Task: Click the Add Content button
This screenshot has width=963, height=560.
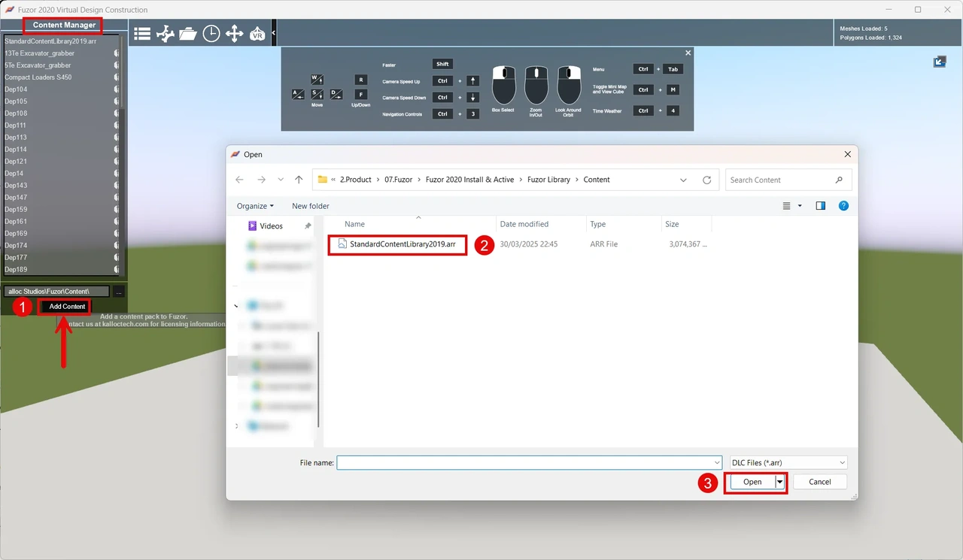Action: [67, 307]
